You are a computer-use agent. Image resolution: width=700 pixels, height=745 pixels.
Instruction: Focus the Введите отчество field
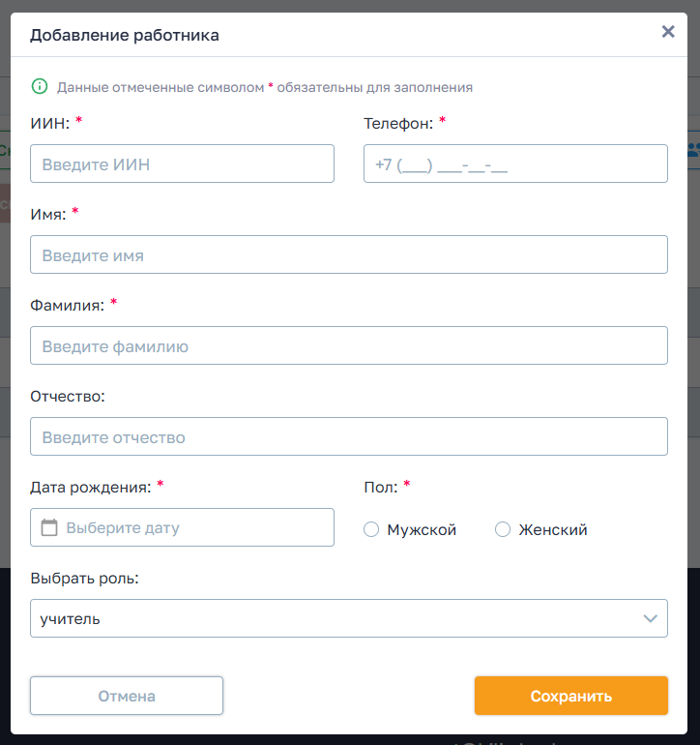[x=348, y=436]
